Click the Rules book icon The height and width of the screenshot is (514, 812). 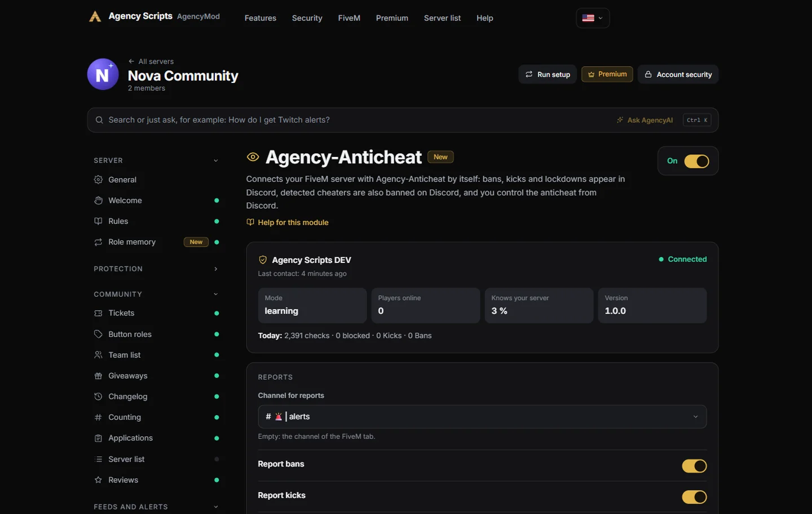click(98, 221)
